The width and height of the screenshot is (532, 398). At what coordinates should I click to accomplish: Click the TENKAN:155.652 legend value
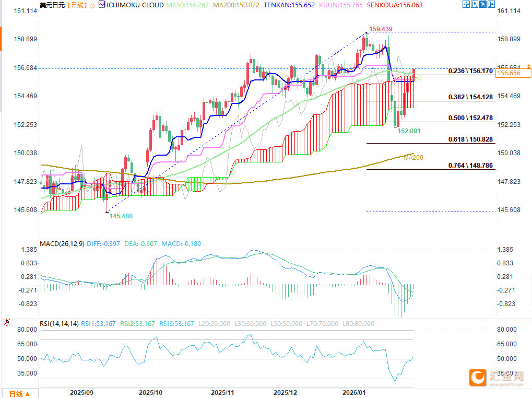point(289,5)
